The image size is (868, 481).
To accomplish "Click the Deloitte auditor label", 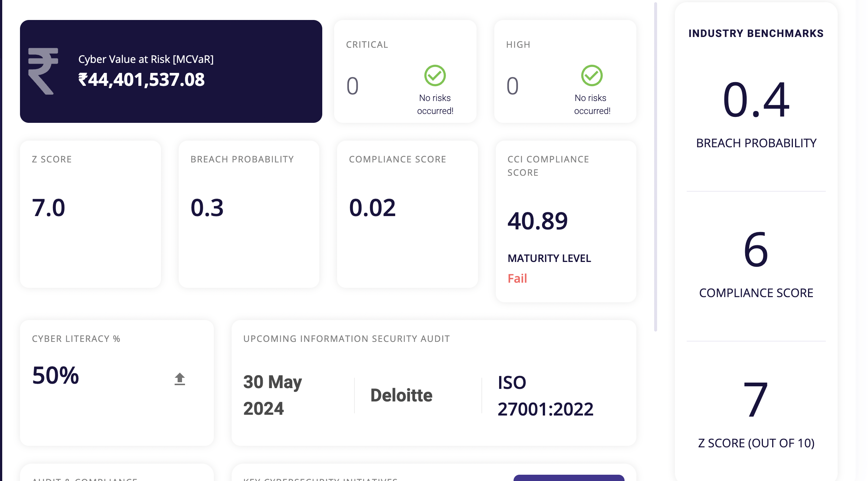I will click(401, 395).
